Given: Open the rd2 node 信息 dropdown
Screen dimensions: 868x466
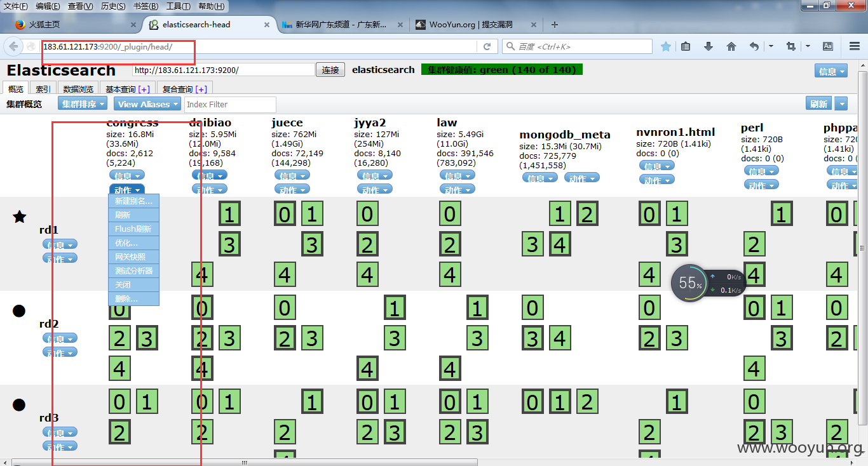Looking at the screenshot, I should [60, 338].
